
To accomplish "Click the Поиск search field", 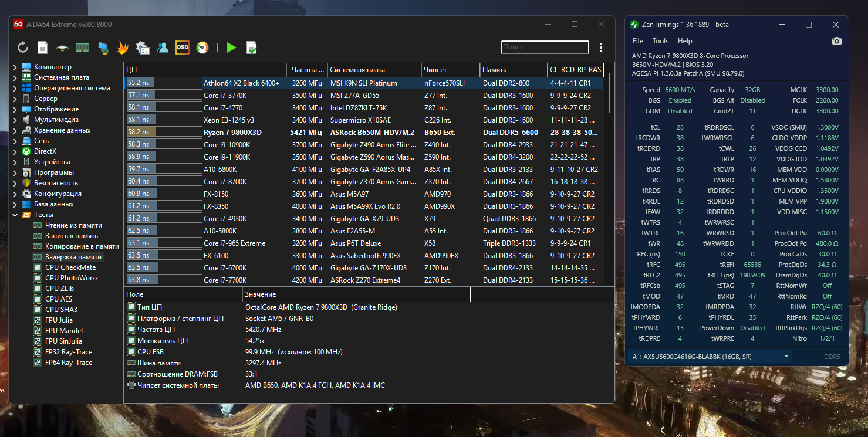I will [x=545, y=47].
